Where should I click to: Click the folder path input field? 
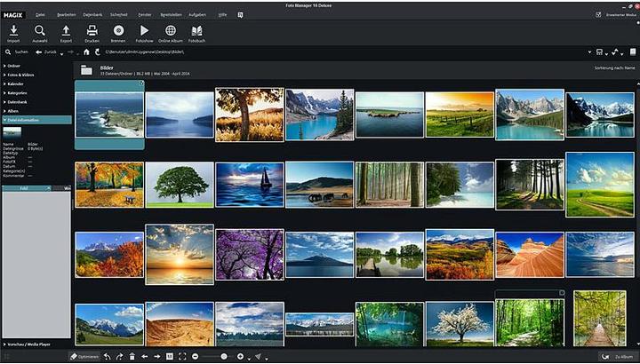click(345, 52)
